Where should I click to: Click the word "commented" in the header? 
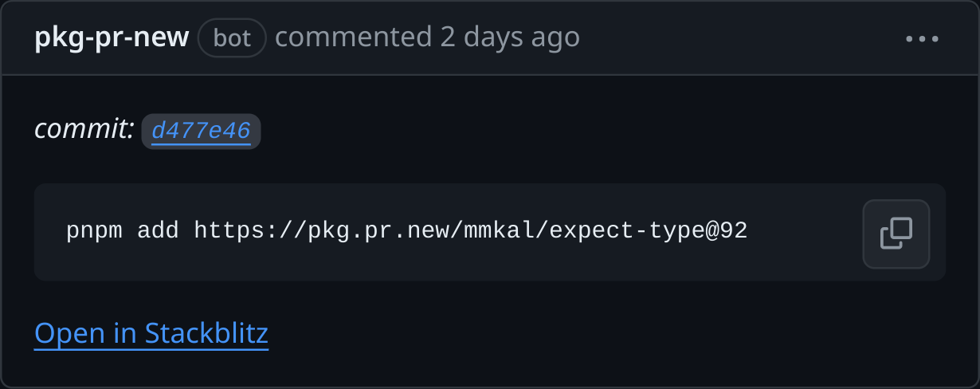(353, 37)
